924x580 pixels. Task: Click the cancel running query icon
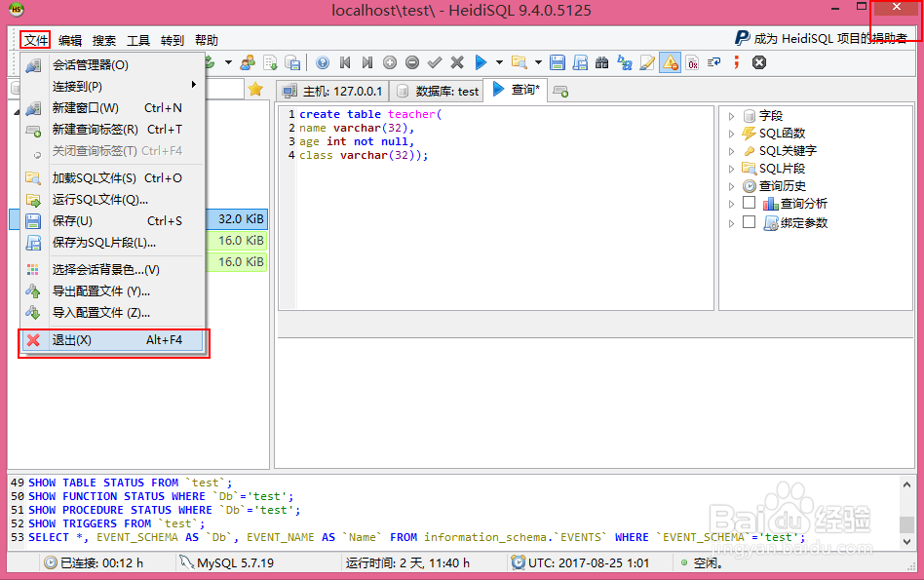(759, 62)
